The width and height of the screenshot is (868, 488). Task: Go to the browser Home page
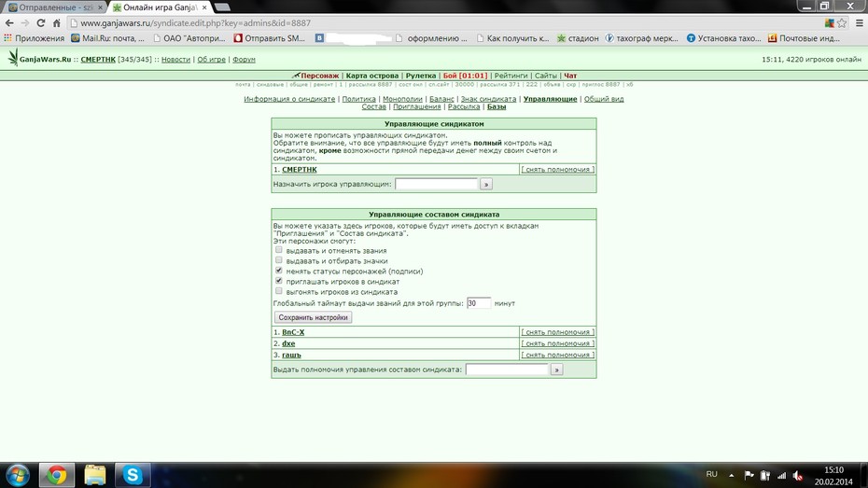click(x=56, y=23)
